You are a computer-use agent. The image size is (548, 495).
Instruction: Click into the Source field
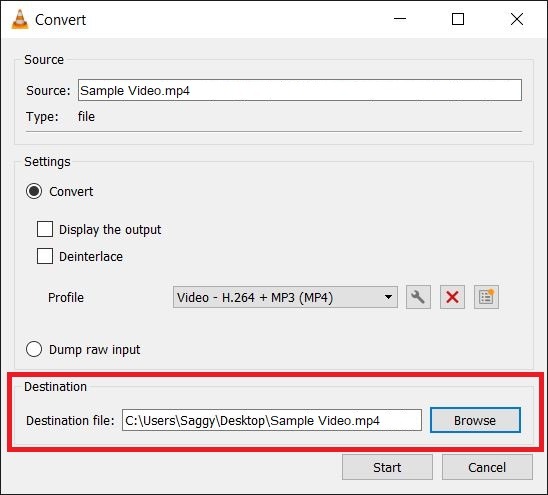300,91
